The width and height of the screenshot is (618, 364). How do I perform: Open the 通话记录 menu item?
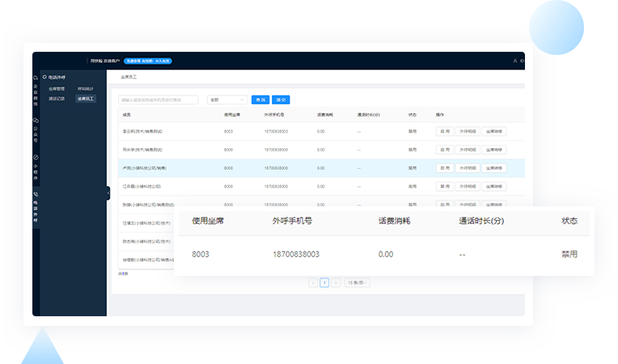[x=56, y=98]
